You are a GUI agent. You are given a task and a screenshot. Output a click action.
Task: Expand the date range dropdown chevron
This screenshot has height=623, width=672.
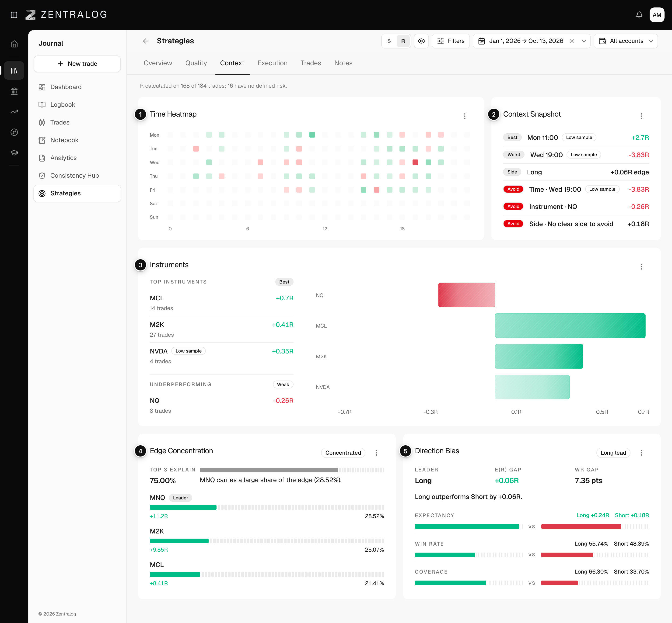click(x=584, y=41)
